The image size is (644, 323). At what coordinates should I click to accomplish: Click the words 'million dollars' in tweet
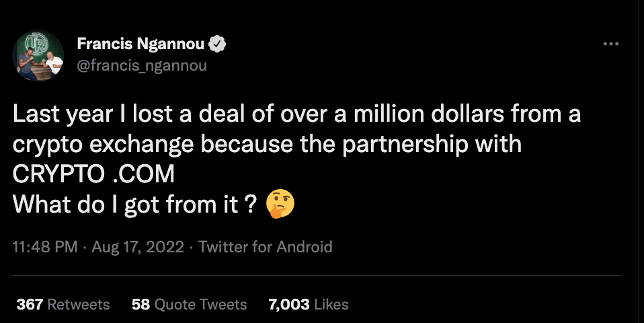pos(429,114)
